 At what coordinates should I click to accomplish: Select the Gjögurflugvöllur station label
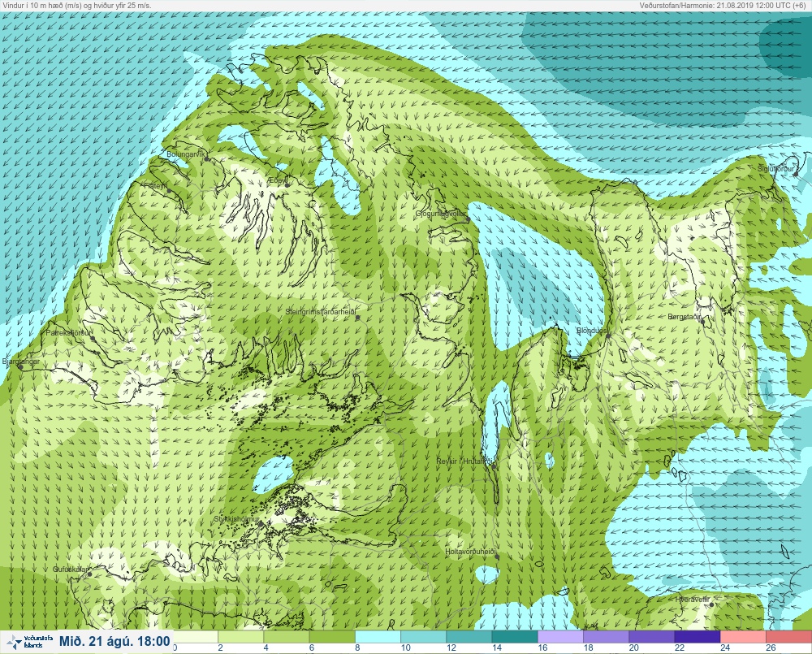[441, 214]
